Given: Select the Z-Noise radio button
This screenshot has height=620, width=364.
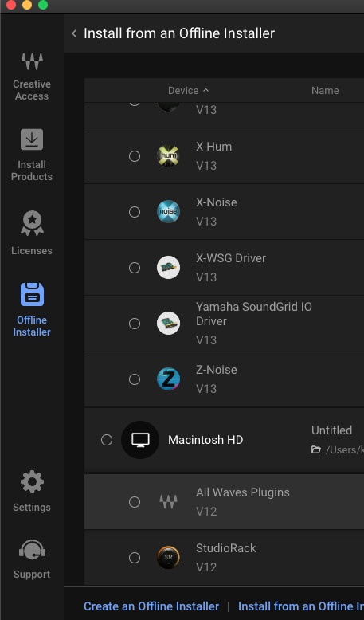Looking at the screenshot, I should tap(135, 379).
